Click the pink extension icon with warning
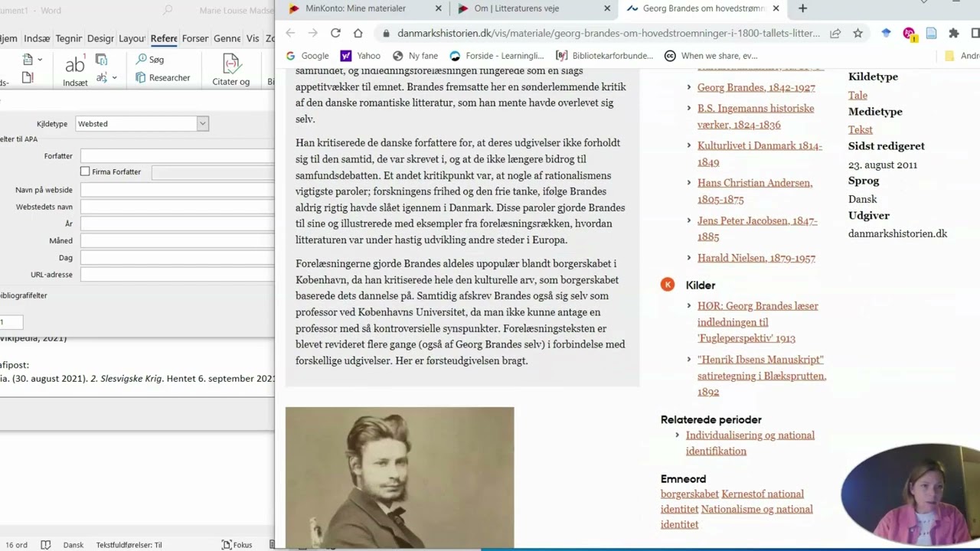Viewport: 980px width, 551px height. tap(909, 33)
